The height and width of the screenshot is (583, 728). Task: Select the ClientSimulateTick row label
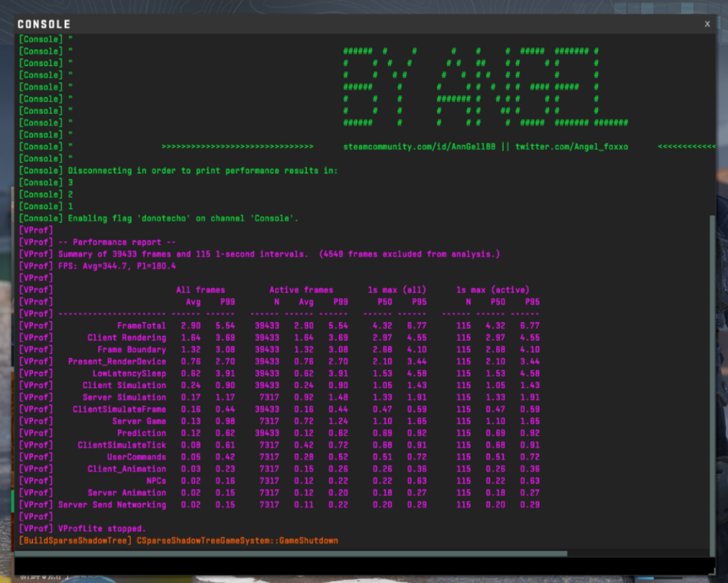pyautogui.click(x=121, y=445)
